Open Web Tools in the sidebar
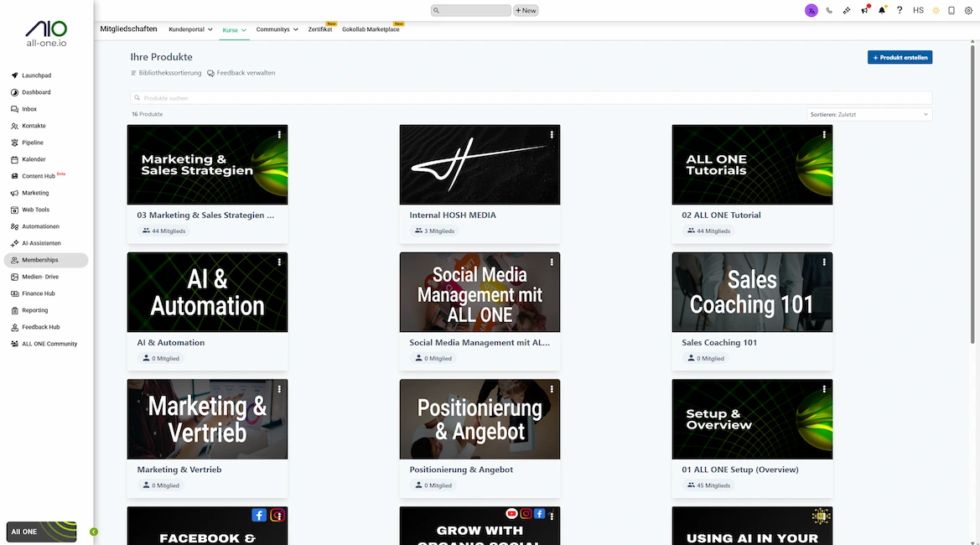 click(x=35, y=210)
